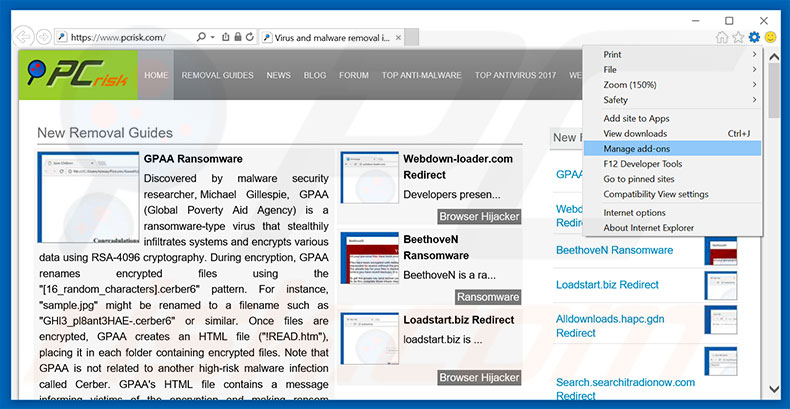This screenshot has width=790, height=409.
Task: Select Add site to Apps
Action: 672,118
